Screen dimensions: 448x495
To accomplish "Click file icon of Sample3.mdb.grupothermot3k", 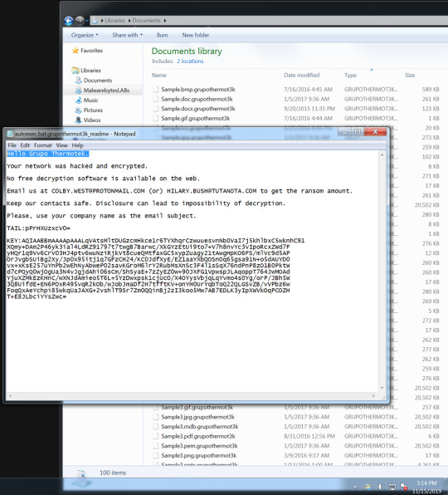I will coord(155,427).
